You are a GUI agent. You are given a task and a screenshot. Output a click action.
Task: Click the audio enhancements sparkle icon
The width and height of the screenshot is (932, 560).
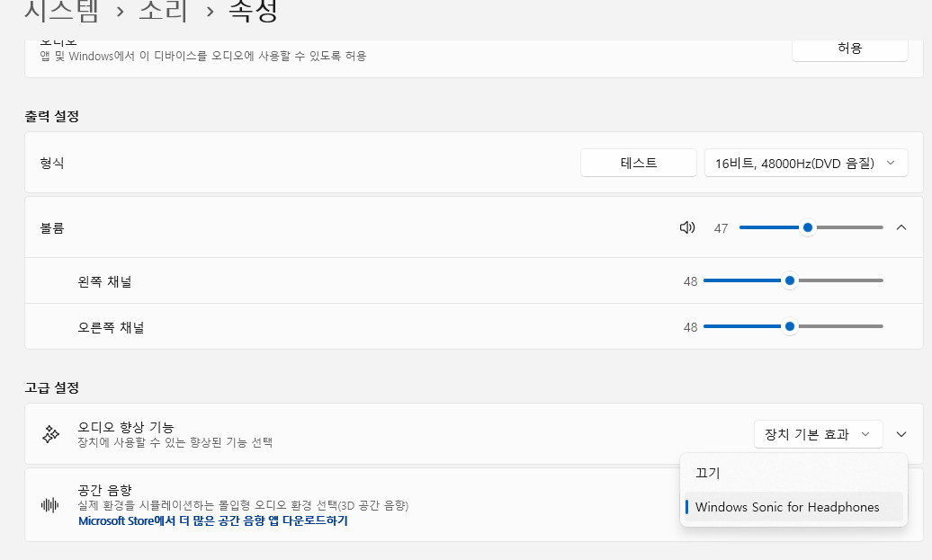coord(50,434)
